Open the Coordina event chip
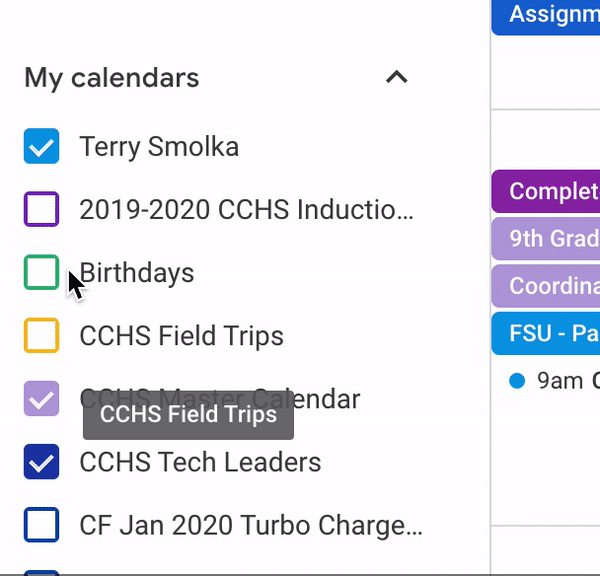This screenshot has height=576, width=600. (x=546, y=286)
